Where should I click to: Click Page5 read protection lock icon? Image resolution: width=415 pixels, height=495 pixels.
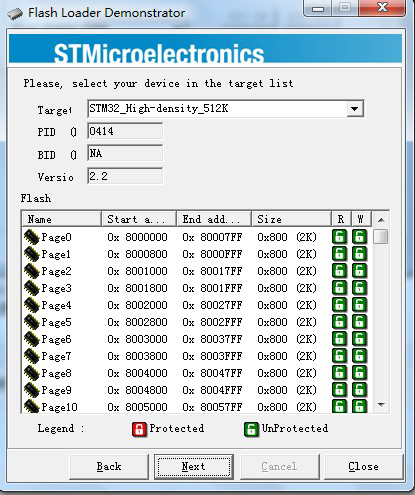340,322
